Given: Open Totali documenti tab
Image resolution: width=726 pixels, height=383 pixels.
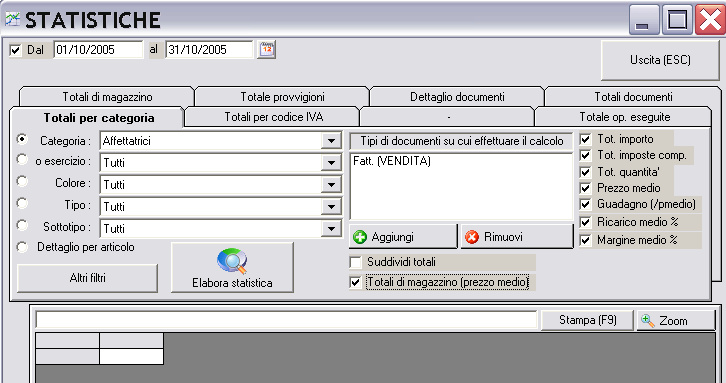Looking at the screenshot, I should tap(633, 97).
